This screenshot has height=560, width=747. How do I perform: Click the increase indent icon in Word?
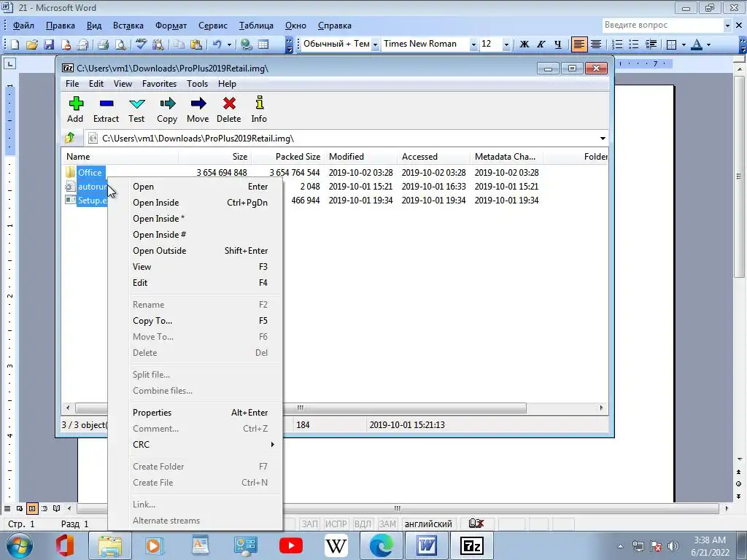pos(651,44)
